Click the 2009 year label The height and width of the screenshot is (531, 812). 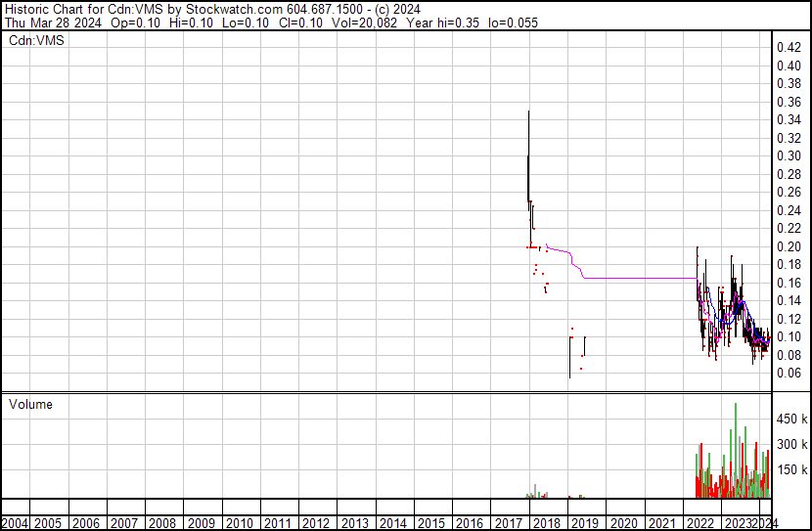(201, 523)
